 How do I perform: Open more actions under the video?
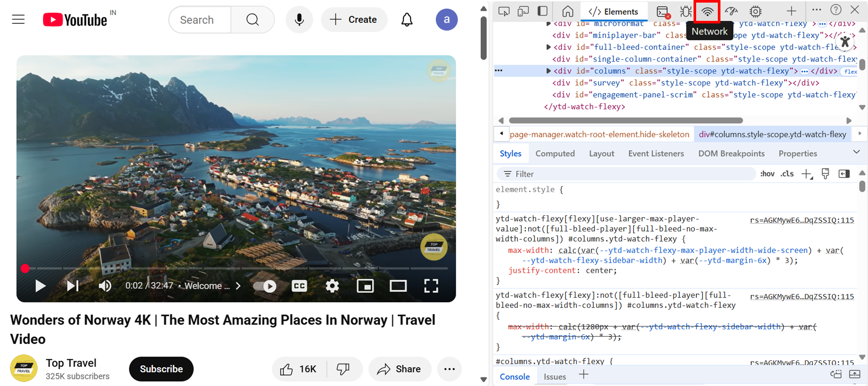click(450, 369)
